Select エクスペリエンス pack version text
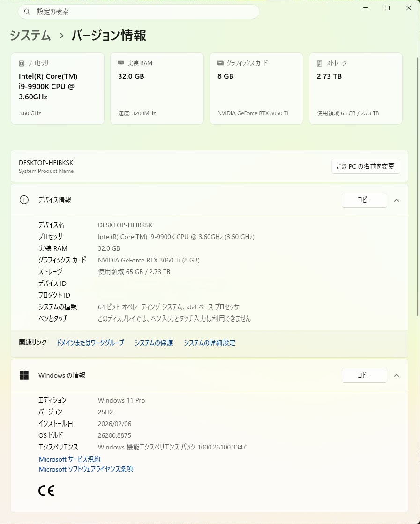Image resolution: width=420 pixels, height=524 pixels. 173,447
